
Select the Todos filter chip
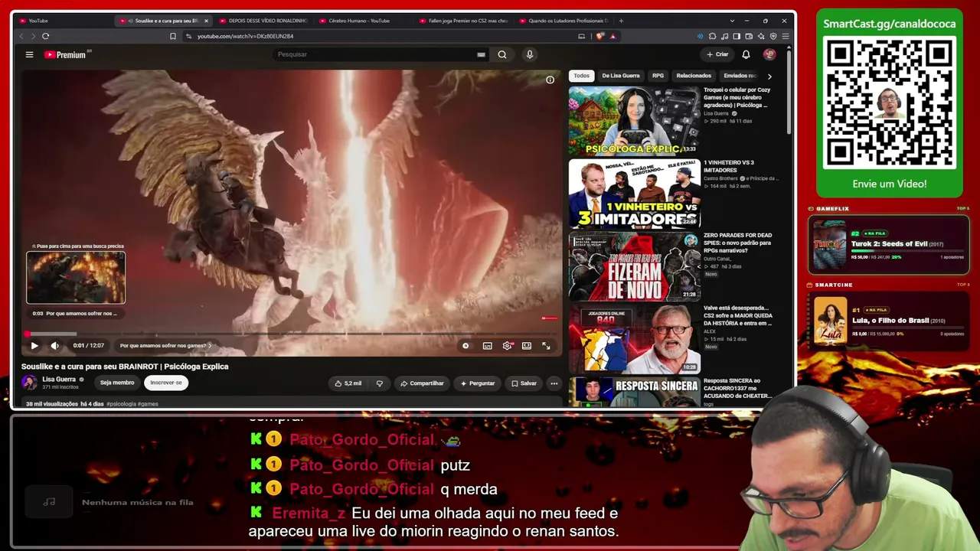point(582,76)
